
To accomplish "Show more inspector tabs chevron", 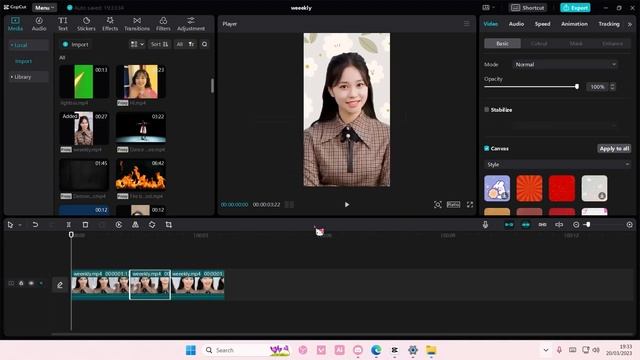I will pos(630,24).
